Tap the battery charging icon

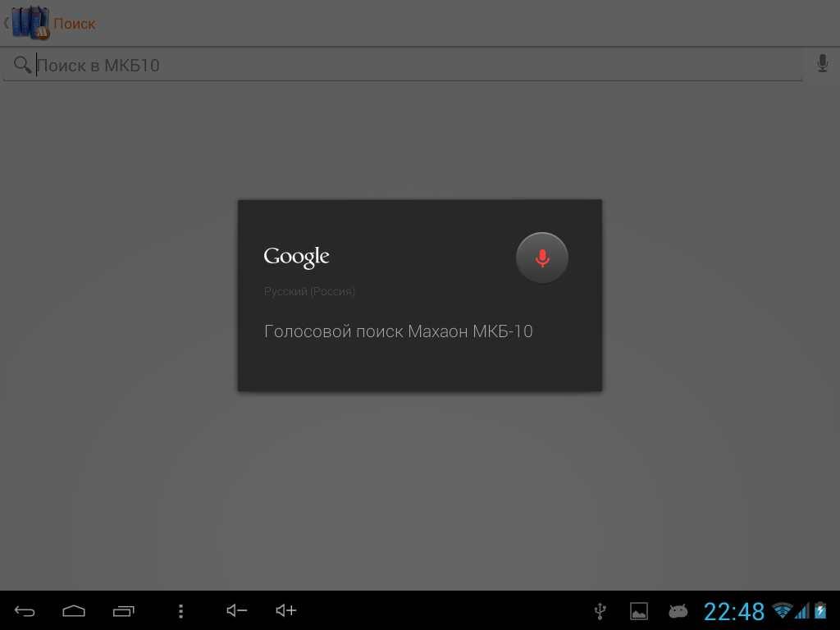tap(820, 610)
